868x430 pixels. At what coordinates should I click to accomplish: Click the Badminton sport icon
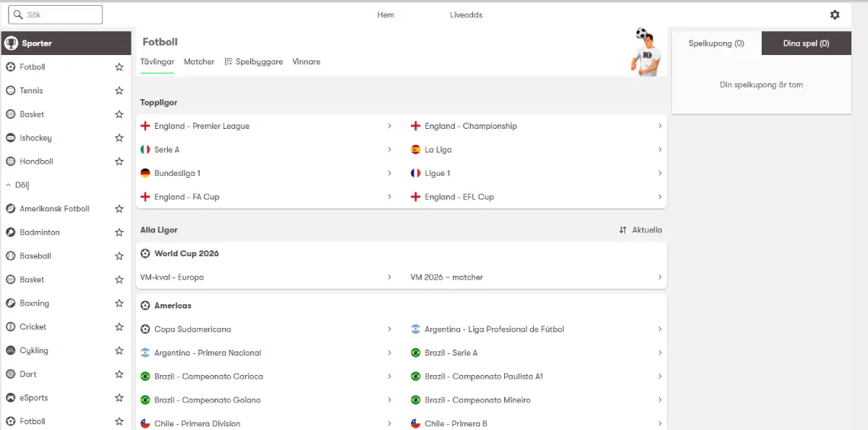coord(11,232)
